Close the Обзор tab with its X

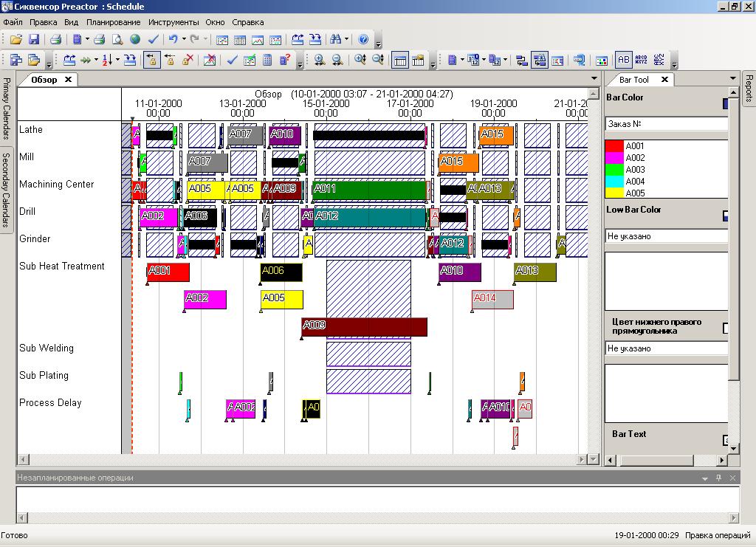69,80
